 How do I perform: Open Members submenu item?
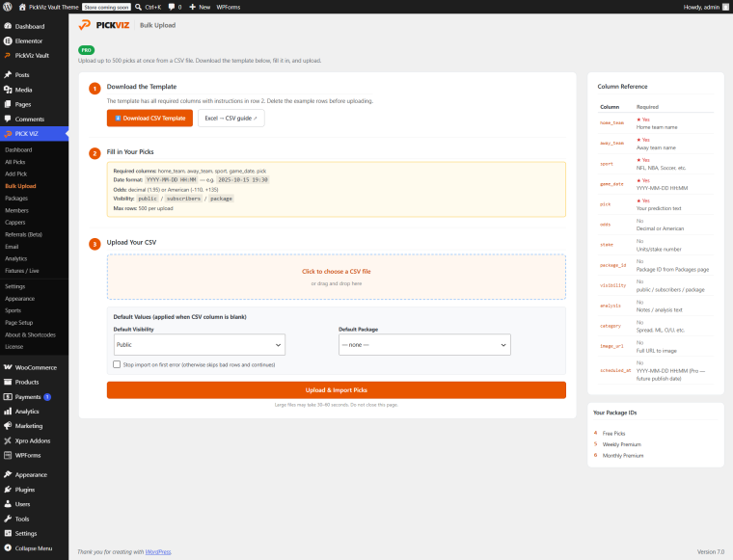pyautogui.click(x=16, y=210)
